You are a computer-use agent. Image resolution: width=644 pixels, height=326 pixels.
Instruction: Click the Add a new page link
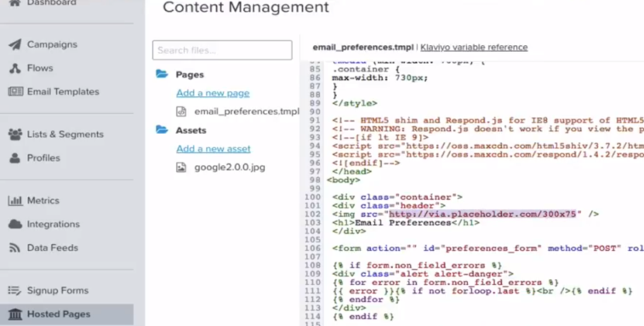click(x=213, y=94)
